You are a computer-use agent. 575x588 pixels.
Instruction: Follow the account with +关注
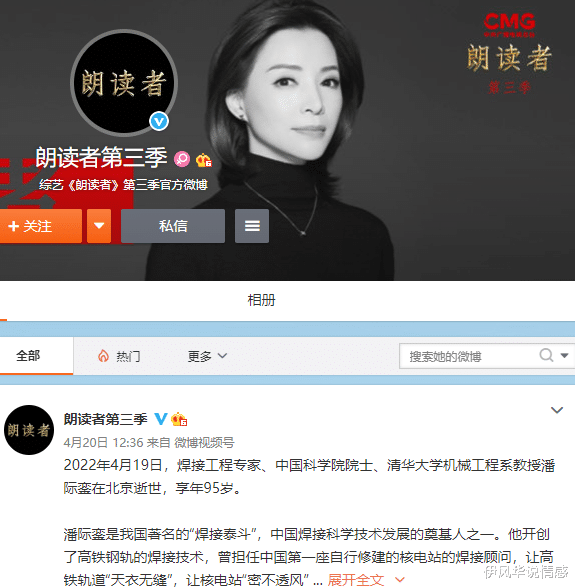pyautogui.click(x=41, y=226)
